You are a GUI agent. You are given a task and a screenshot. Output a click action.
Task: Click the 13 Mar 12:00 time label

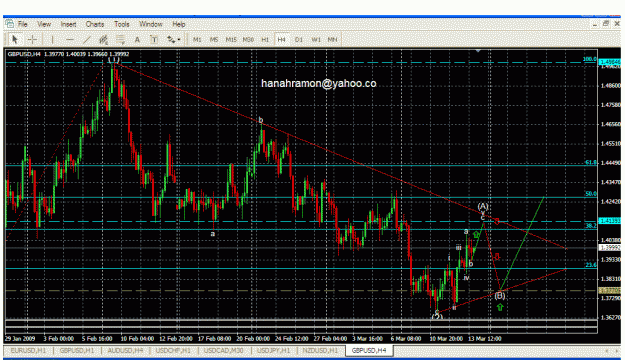[x=485, y=338]
